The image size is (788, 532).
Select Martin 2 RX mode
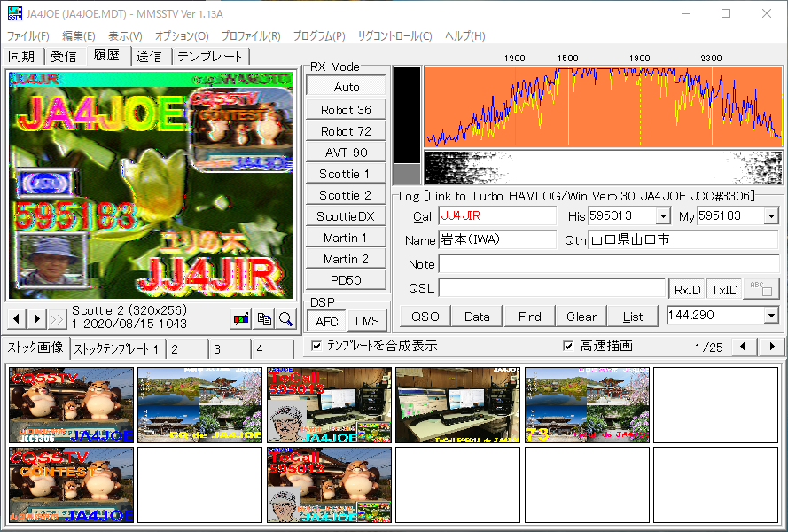pos(347,259)
